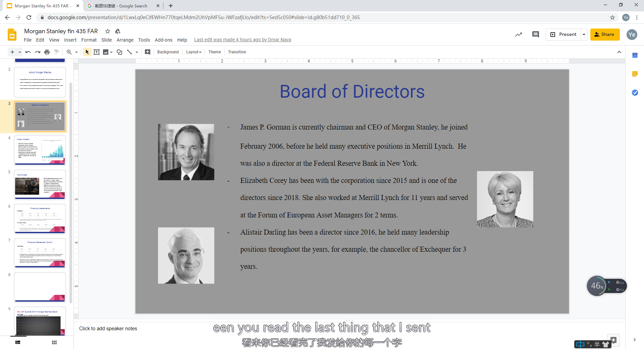The width and height of the screenshot is (644, 349).
Task: Show the side panel with bottom chevron
Action: click(x=635, y=340)
